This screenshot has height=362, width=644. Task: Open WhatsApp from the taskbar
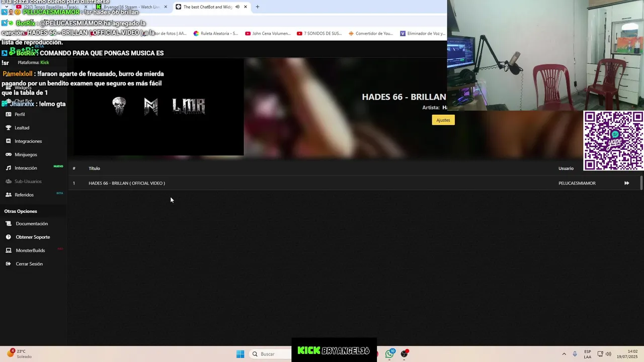click(x=390, y=354)
